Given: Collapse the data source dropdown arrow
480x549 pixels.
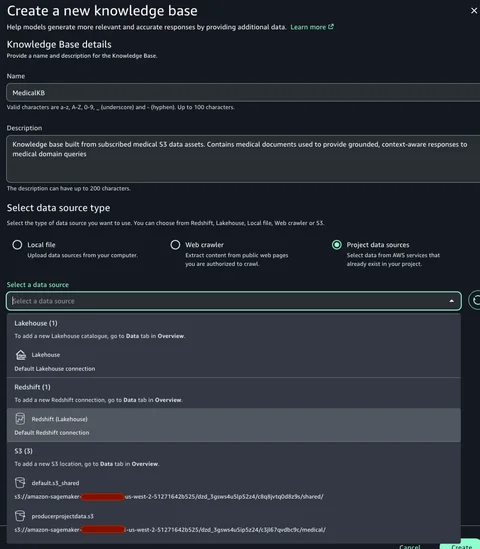Looking at the screenshot, I should coord(452,301).
